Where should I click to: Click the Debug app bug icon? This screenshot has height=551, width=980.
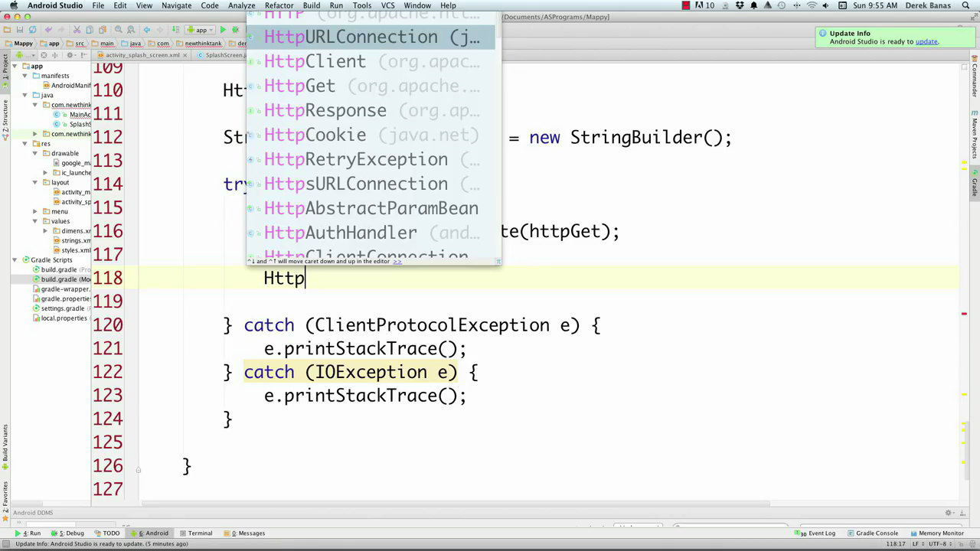pos(235,30)
